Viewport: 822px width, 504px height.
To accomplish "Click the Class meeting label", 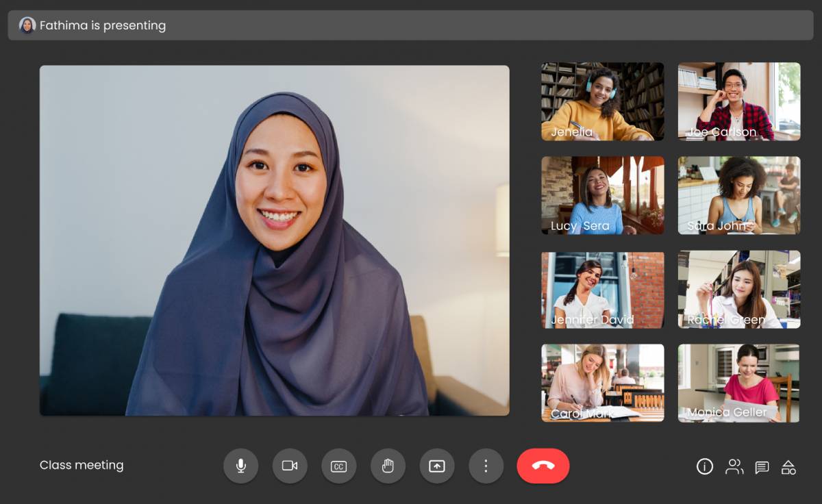I will 82,466.
